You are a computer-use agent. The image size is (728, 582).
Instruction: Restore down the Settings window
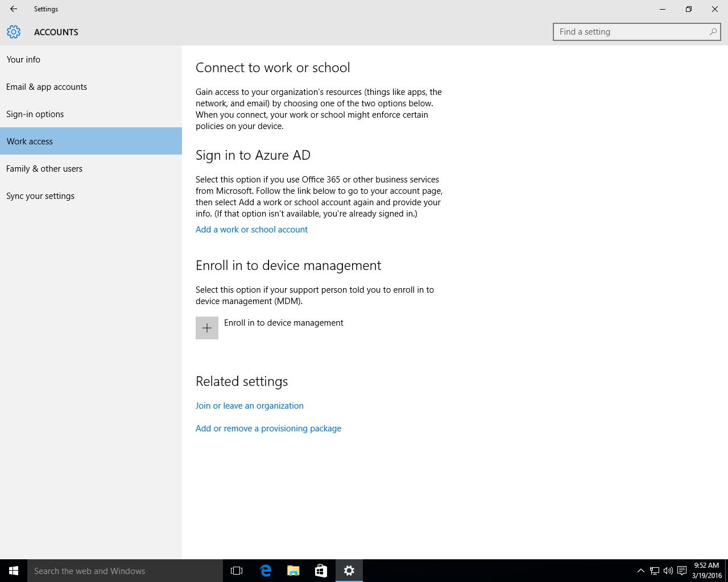(689, 9)
